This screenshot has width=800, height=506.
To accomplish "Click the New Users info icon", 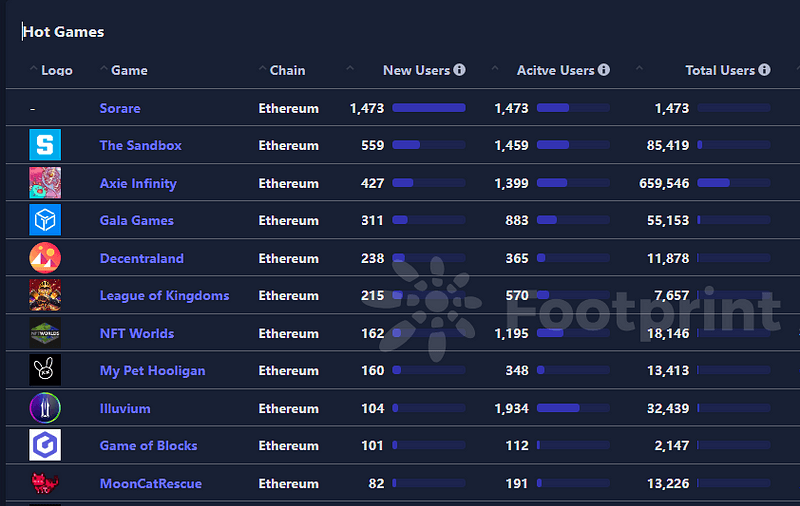I will (459, 70).
